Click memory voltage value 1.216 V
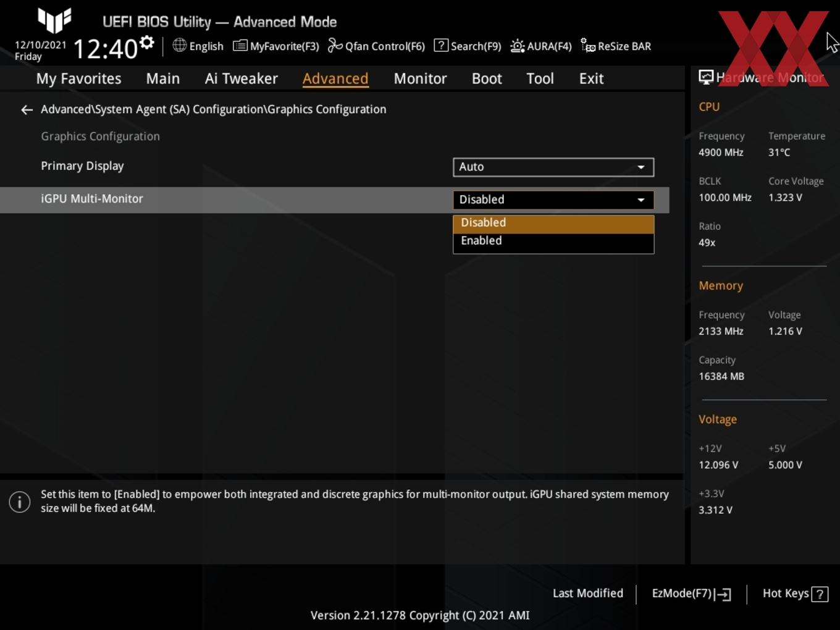 785,332
